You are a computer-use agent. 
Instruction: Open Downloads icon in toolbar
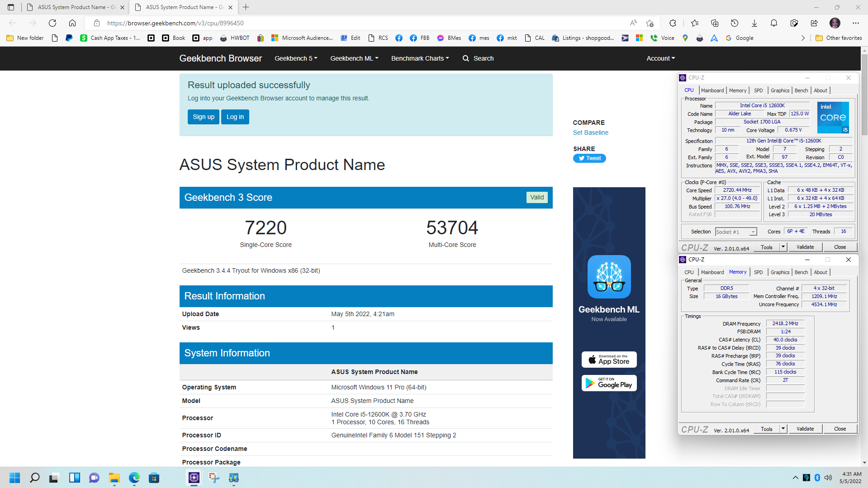coord(754,23)
